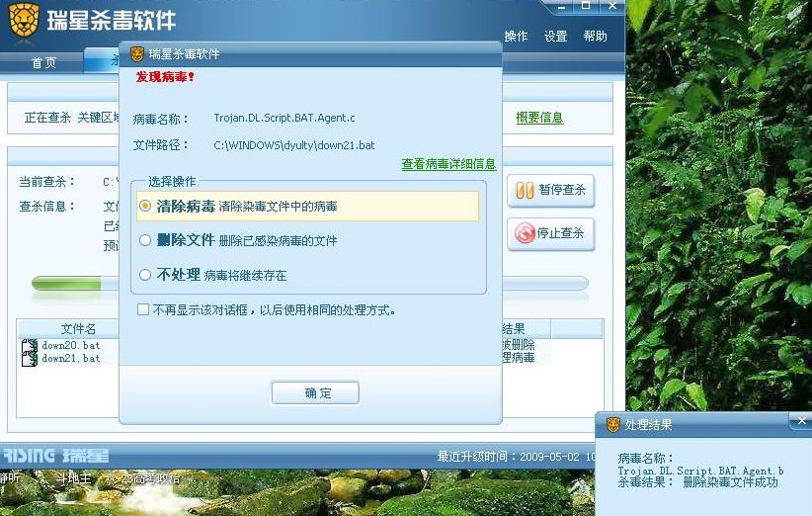Open the 帮助 menu
The height and width of the screenshot is (516, 812).
coord(595,37)
